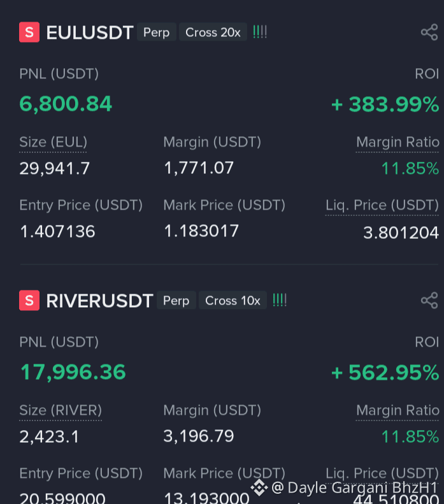Tap the Perp tag next to EULUSDT
Screen dimensions: 444x504
pyautogui.click(x=156, y=32)
